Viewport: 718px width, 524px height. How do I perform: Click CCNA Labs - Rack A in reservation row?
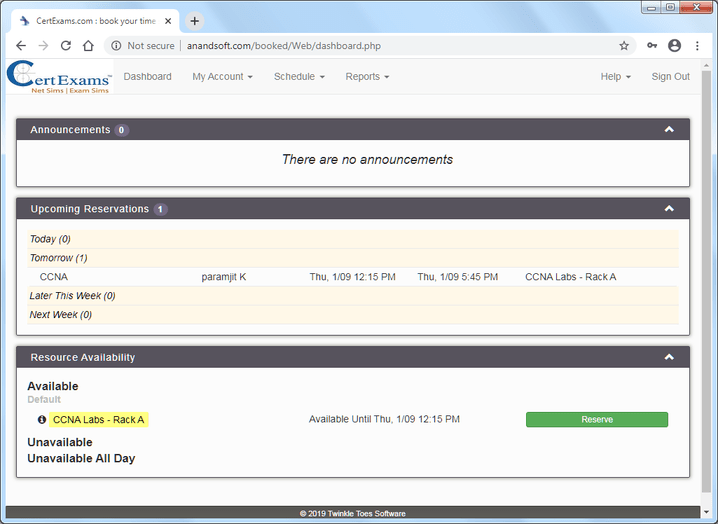(571, 277)
